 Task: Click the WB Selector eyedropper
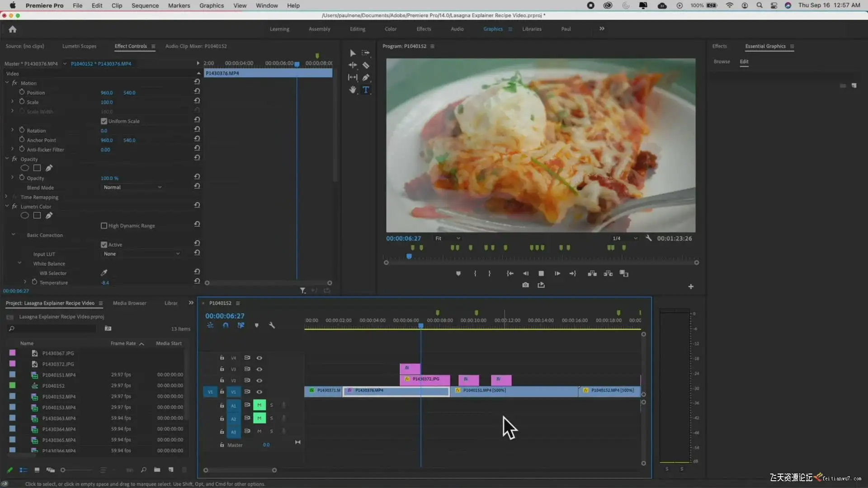coord(104,273)
